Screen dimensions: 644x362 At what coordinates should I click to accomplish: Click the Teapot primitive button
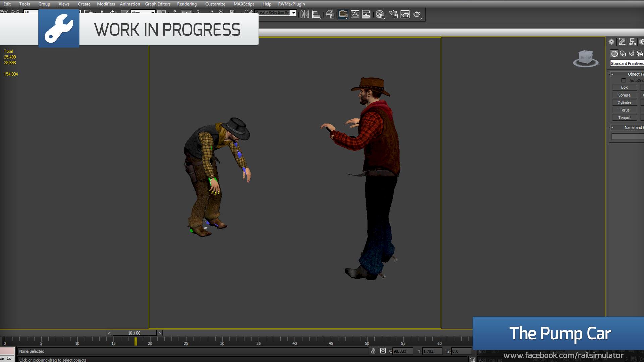pos(624,118)
